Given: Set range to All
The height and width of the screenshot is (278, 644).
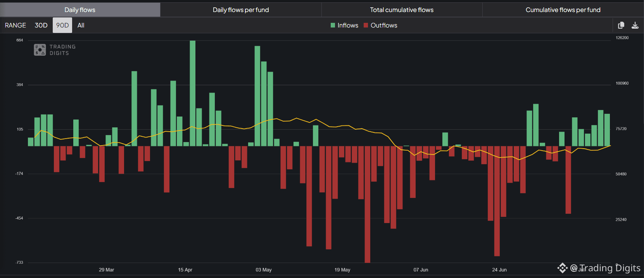Looking at the screenshot, I should (x=81, y=25).
